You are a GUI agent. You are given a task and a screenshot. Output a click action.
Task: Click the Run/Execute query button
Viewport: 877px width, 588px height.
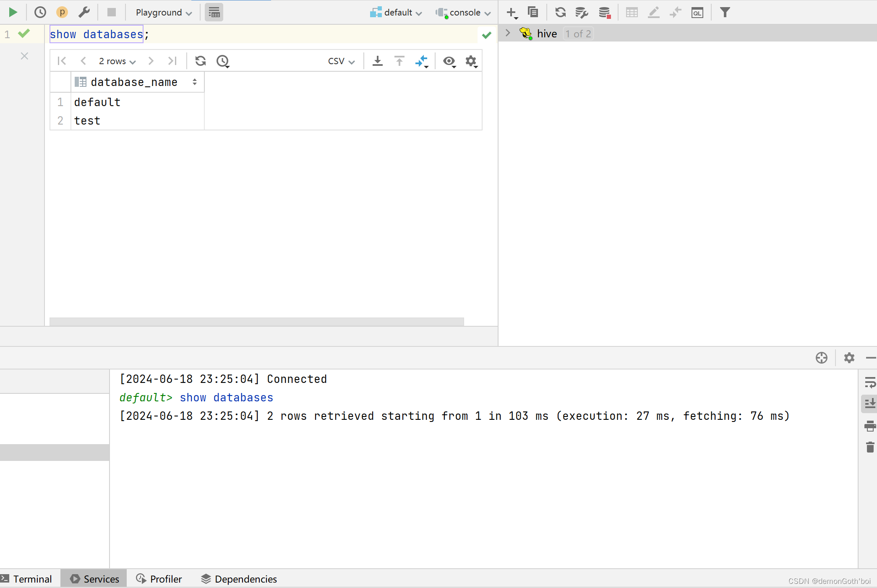click(13, 12)
